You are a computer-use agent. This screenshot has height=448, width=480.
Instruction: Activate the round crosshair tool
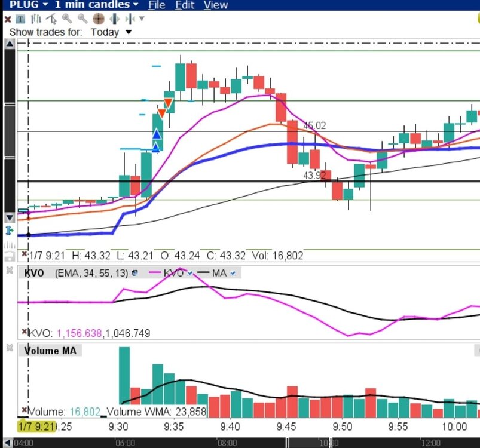pos(98,19)
